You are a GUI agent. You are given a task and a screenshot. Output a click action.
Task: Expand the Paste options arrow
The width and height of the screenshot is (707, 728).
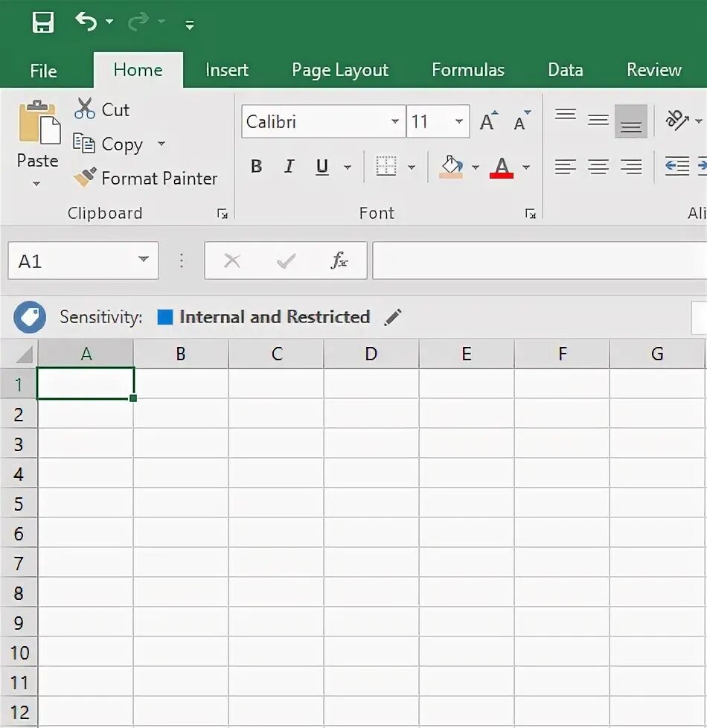click(x=36, y=184)
